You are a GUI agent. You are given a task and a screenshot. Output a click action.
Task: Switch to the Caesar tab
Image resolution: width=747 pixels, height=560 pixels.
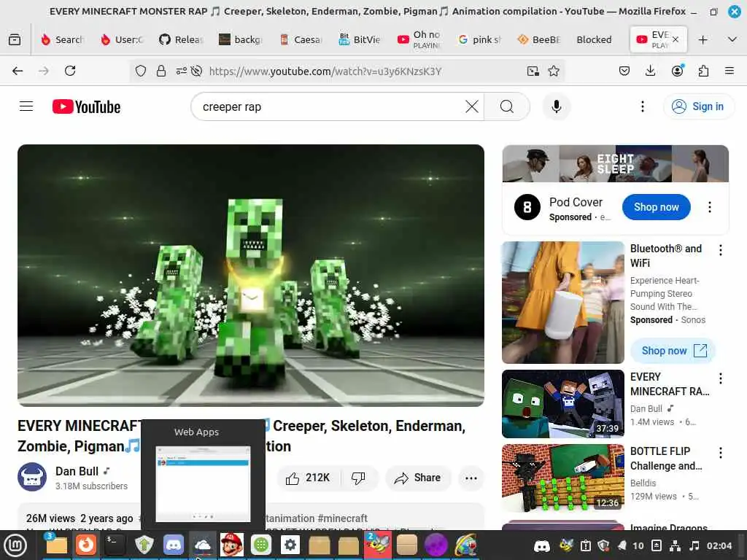coord(300,39)
